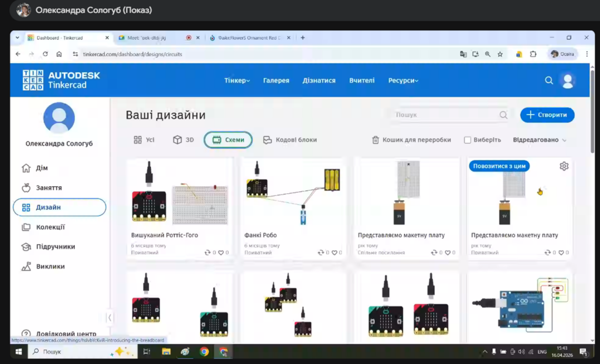Open the user profile avatar in header
The height and width of the screenshot is (364, 600).
(567, 81)
